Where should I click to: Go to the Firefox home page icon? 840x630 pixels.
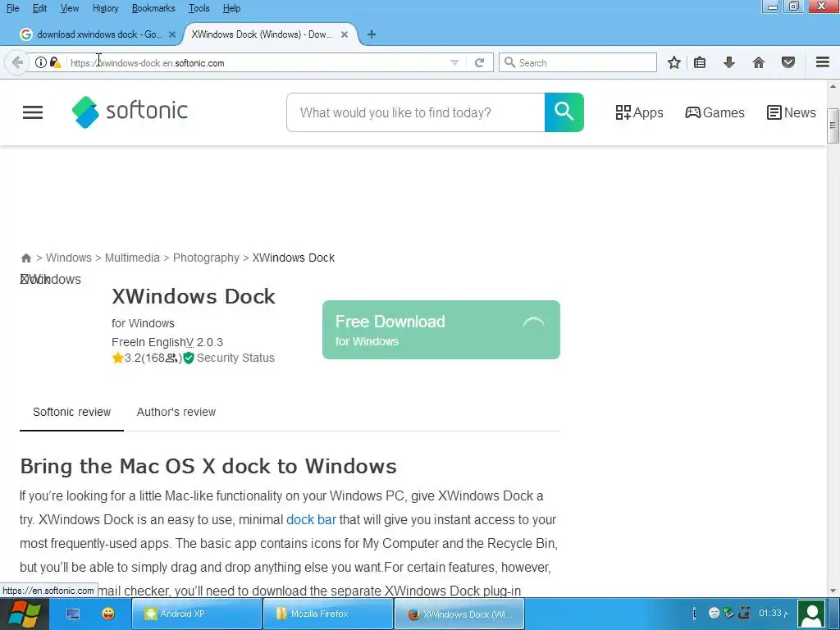click(758, 62)
